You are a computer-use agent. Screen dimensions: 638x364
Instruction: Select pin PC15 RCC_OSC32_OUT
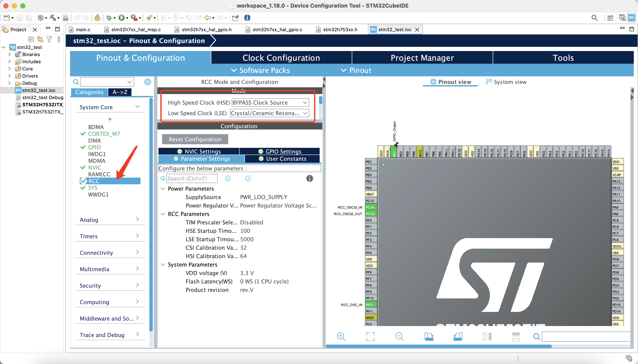(371, 214)
